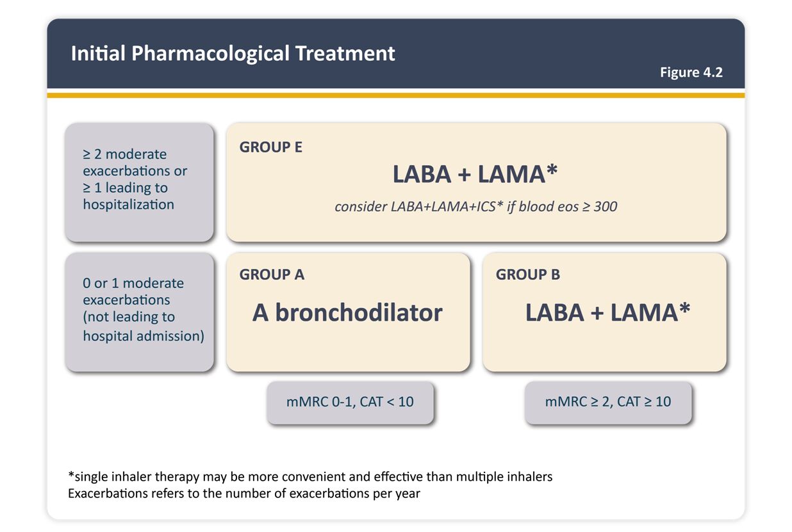This screenshot has height=532, width=792.
Task: Click the GROUP B label
Action: coord(527,275)
